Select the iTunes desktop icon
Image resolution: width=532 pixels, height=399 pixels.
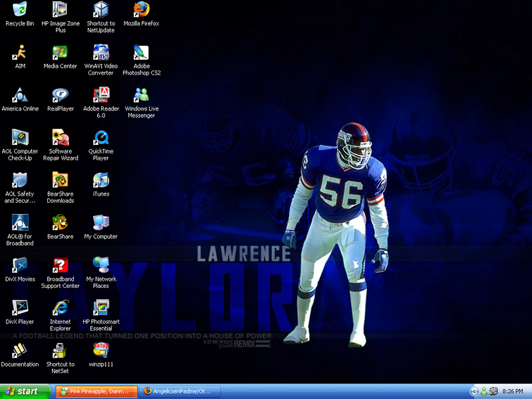101,180
